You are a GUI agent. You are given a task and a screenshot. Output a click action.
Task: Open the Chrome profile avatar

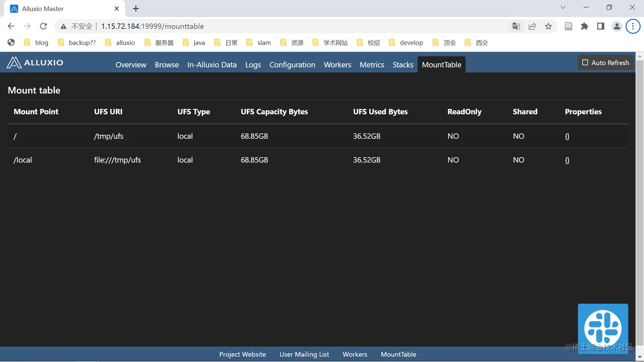[x=617, y=26]
